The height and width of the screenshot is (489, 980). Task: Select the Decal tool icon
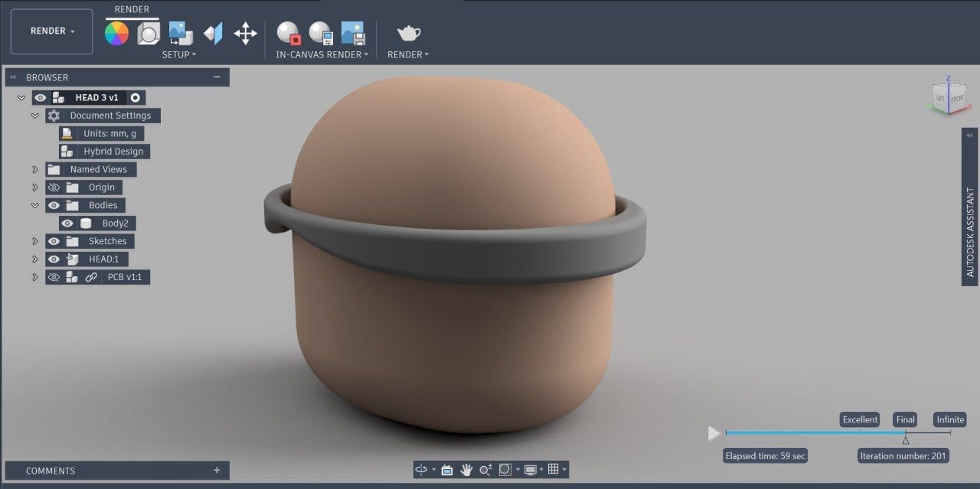(181, 33)
